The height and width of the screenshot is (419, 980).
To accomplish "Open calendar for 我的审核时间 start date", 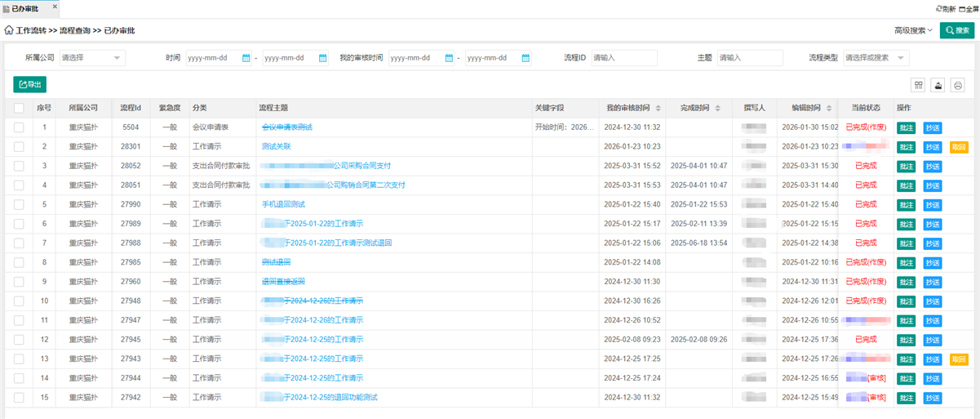I will pyautogui.click(x=450, y=58).
